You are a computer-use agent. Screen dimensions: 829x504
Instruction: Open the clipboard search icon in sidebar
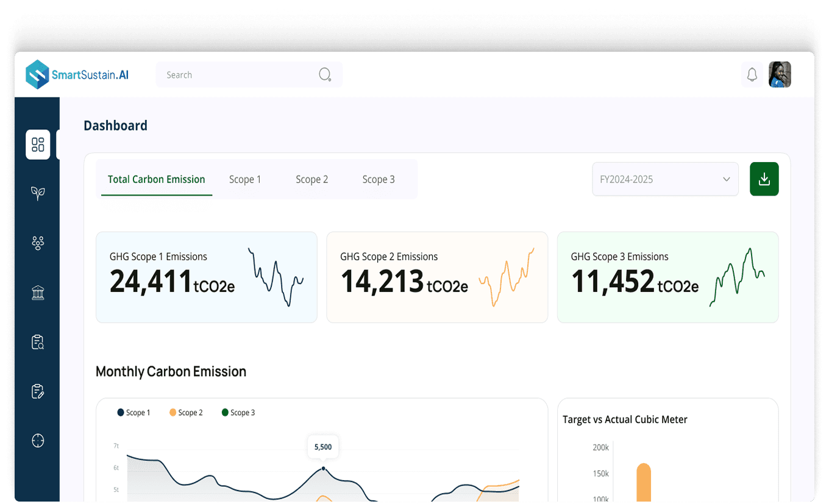click(x=38, y=342)
